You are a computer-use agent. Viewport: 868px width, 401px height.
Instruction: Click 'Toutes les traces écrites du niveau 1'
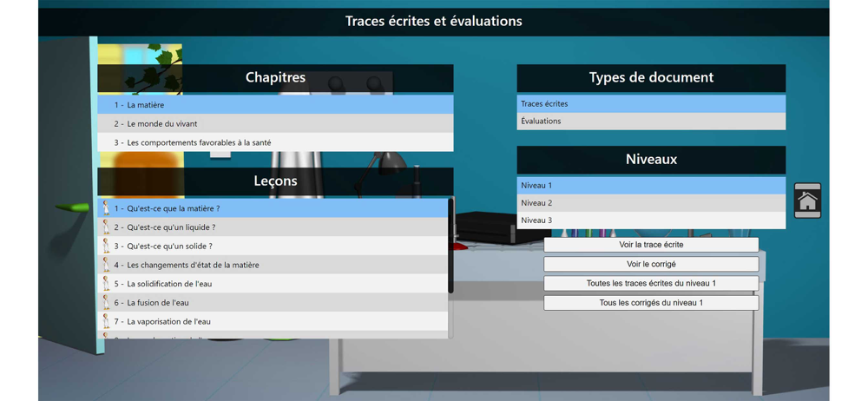click(x=651, y=284)
